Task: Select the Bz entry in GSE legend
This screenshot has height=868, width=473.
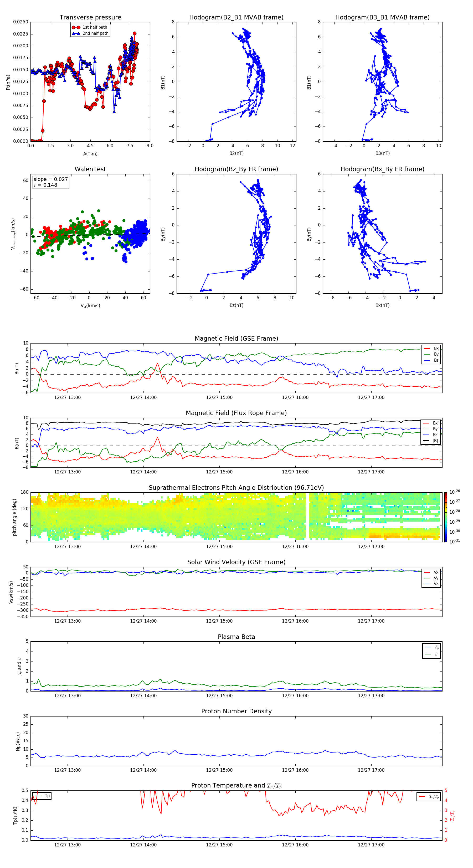Action: point(431,360)
